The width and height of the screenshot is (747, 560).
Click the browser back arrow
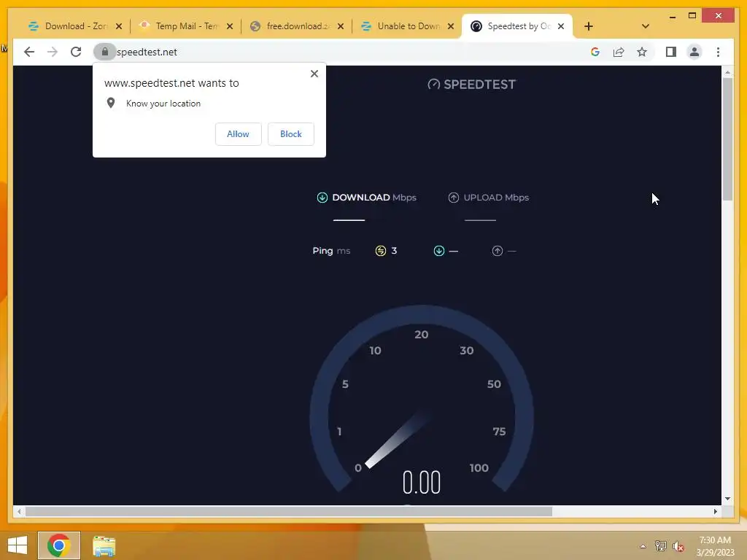tap(29, 52)
